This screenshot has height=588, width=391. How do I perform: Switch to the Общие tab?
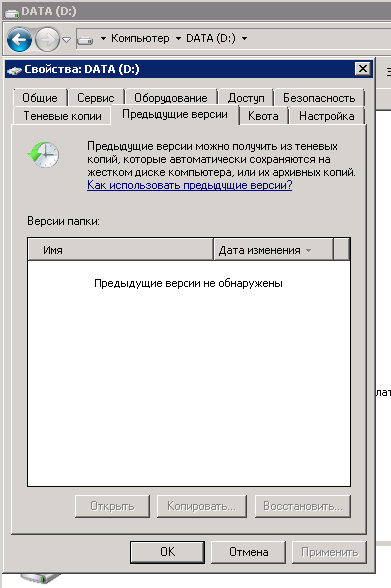pyautogui.click(x=40, y=98)
